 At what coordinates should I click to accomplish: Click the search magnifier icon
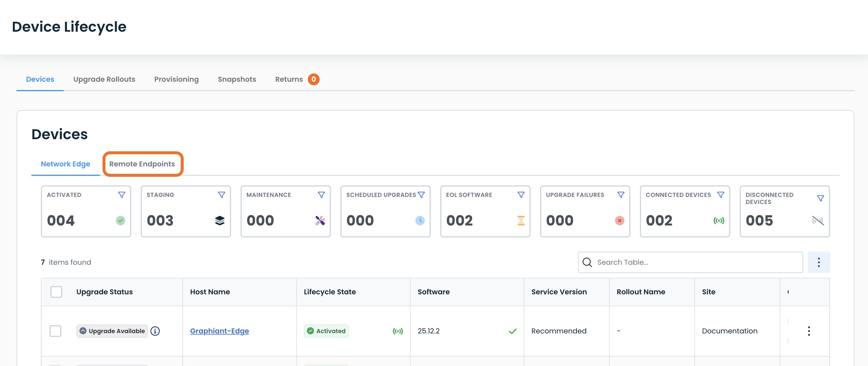point(587,262)
